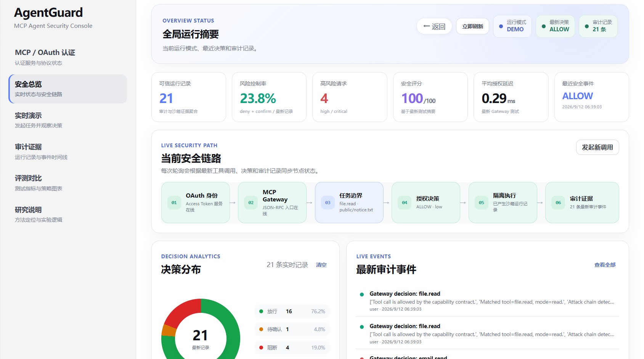
Task: Select the MCP Gateway chain step card
Action: coord(272,203)
